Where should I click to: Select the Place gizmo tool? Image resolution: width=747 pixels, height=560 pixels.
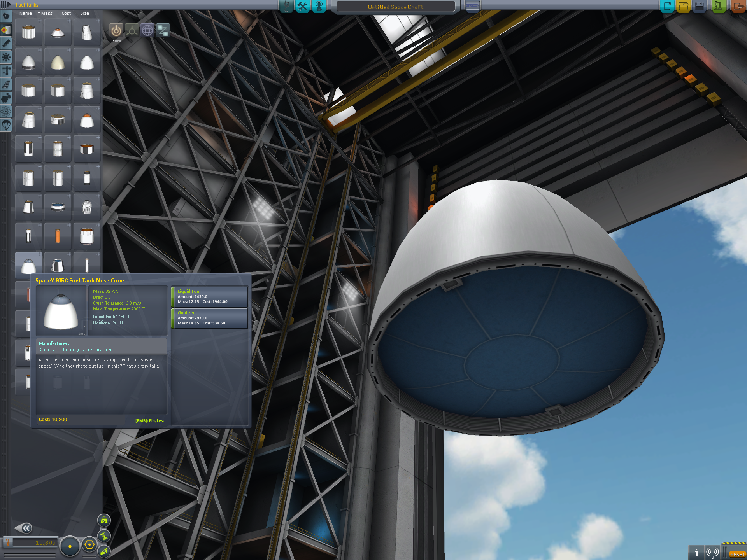(116, 30)
